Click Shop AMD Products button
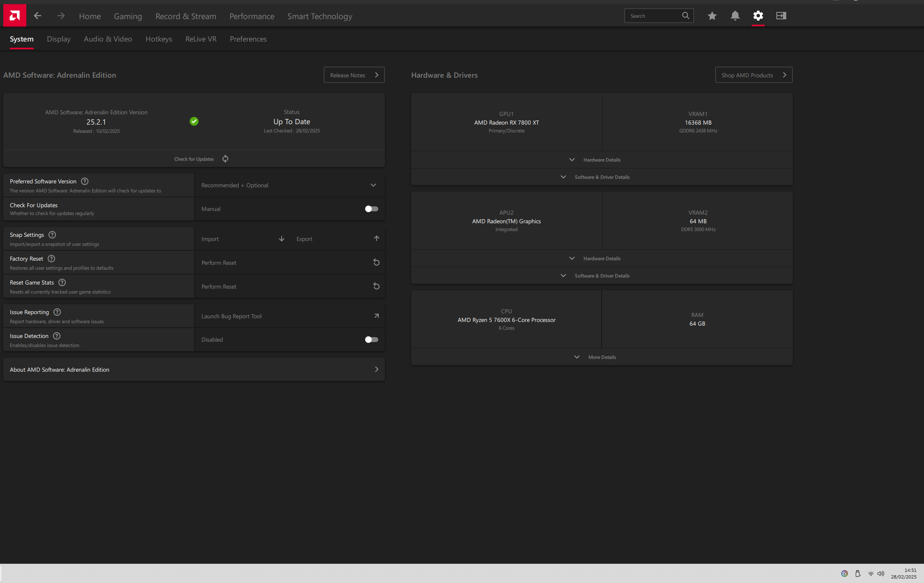 (x=754, y=75)
